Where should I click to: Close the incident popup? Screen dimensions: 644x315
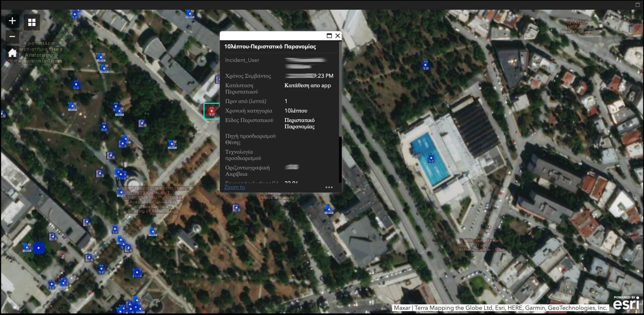click(x=337, y=36)
